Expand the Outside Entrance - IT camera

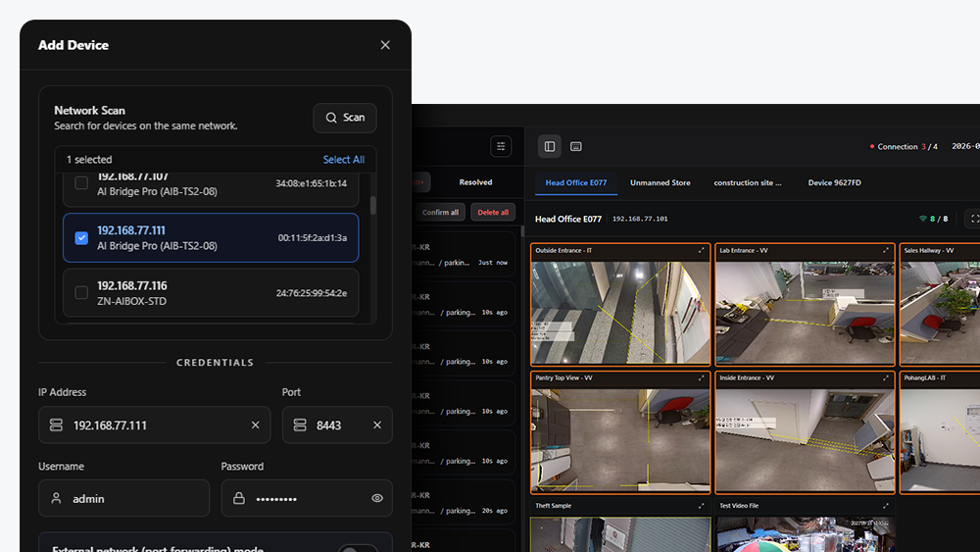[x=702, y=250]
